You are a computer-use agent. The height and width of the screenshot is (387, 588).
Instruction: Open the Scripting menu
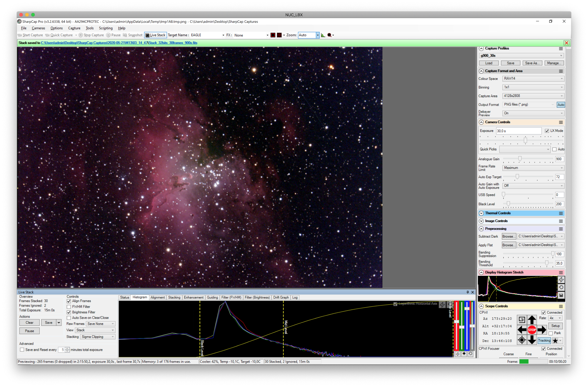click(106, 28)
